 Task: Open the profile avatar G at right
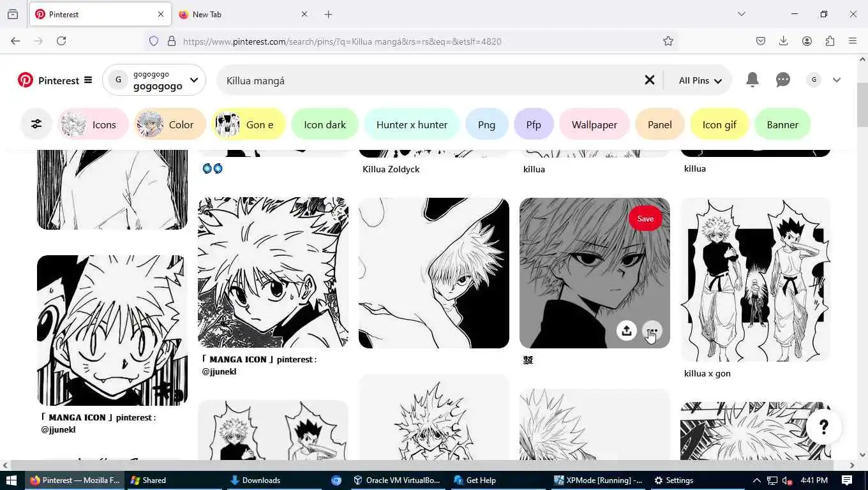[813, 80]
